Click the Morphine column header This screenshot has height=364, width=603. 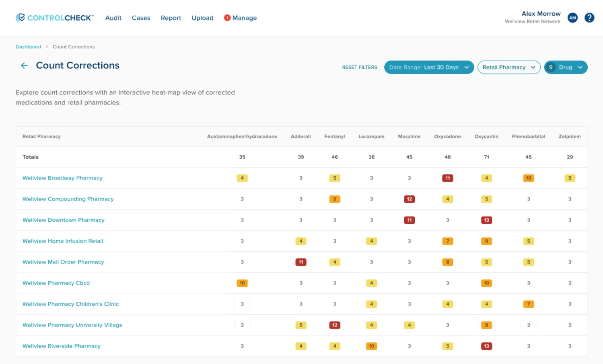point(409,137)
